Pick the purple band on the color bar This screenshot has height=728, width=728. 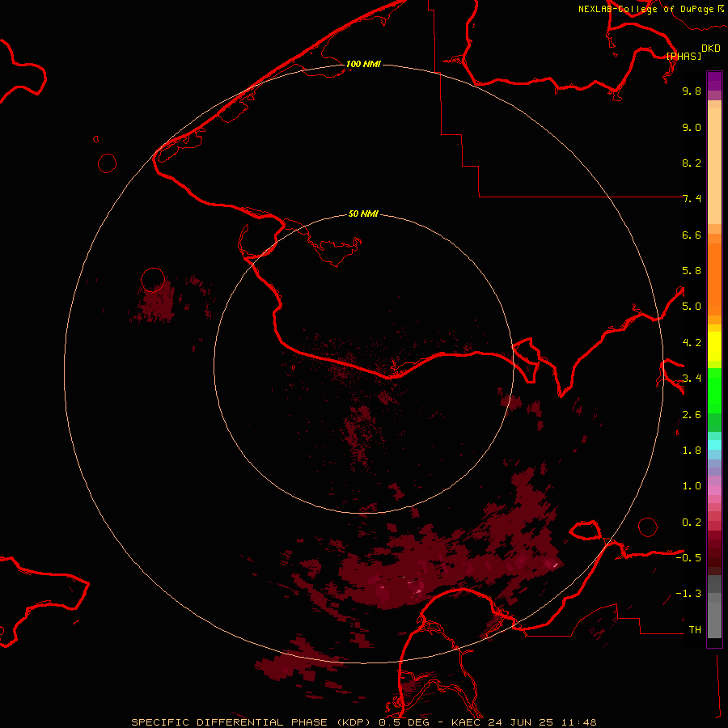714,81
